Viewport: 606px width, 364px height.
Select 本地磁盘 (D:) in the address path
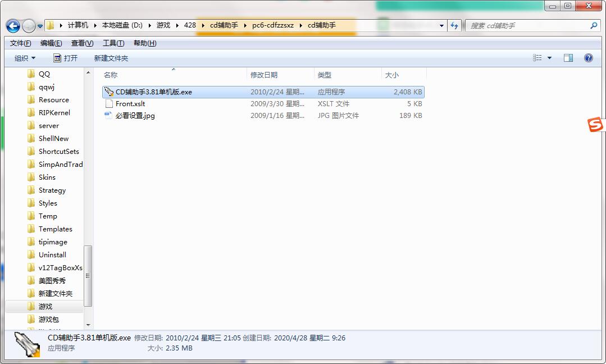(x=122, y=25)
